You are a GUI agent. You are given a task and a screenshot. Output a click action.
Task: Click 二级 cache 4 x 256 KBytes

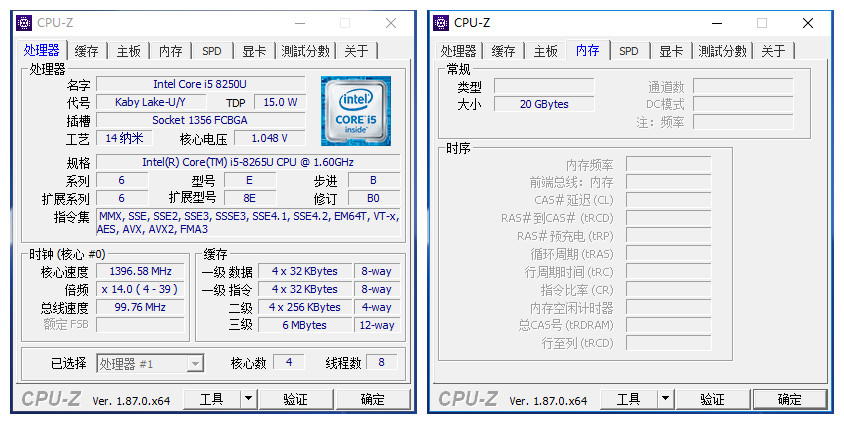point(305,307)
